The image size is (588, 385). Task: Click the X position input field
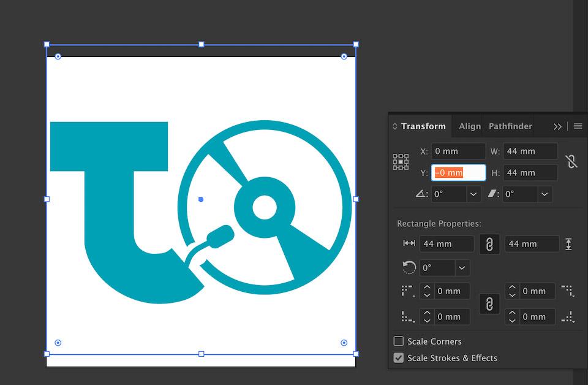(x=458, y=151)
